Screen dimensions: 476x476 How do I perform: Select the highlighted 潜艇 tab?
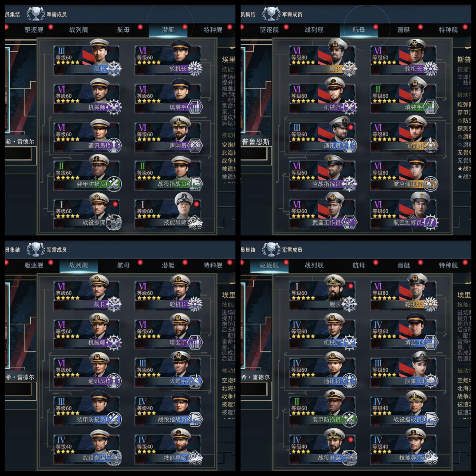tap(168, 30)
